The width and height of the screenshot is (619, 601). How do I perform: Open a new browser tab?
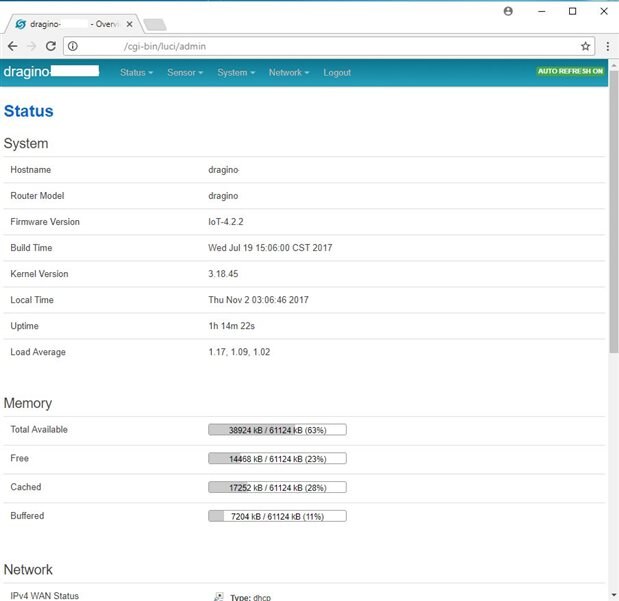[155, 24]
